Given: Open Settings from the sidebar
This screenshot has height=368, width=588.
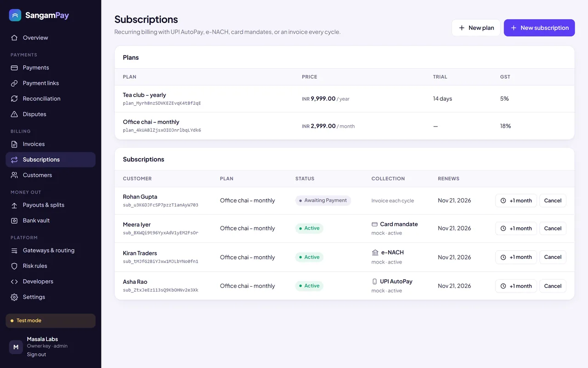Looking at the screenshot, I should [x=51, y=297].
